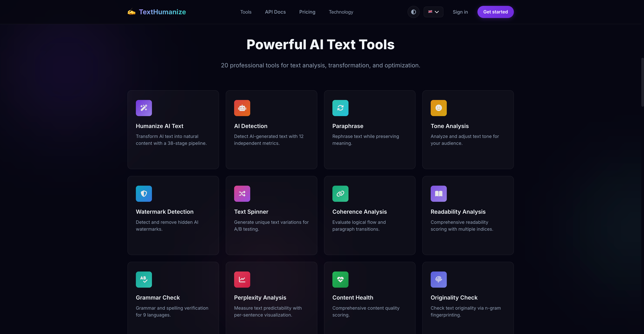Click the Content Health heartbeat icon

340,279
